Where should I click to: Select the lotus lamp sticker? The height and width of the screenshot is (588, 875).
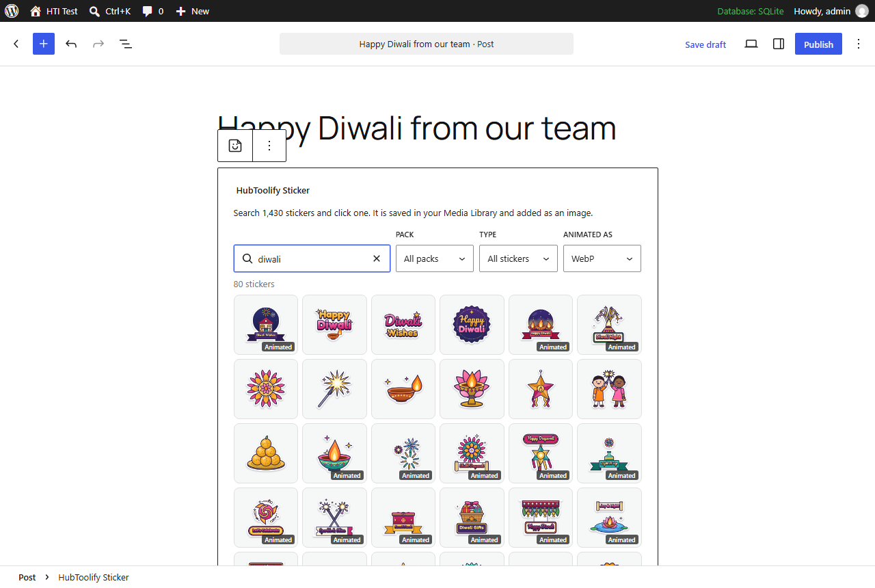[x=472, y=389]
